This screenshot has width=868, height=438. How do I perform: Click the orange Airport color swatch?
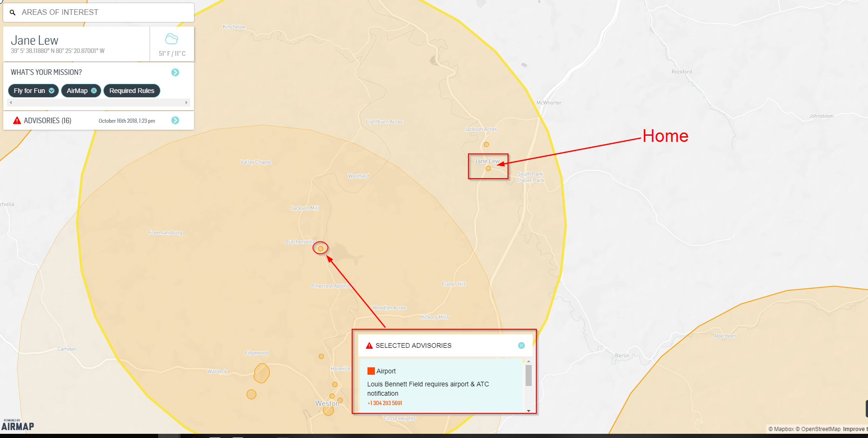[371, 371]
